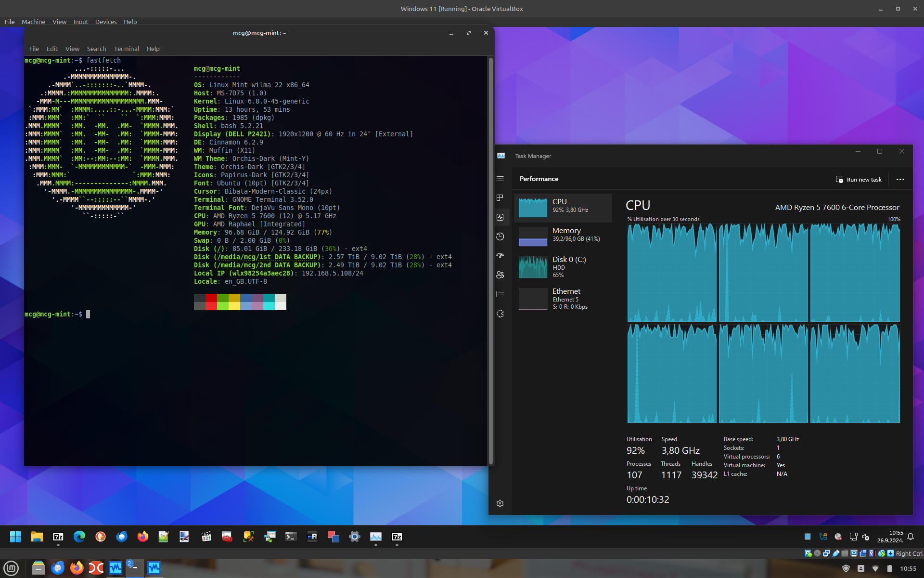Select Memory performance entry

point(563,236)
